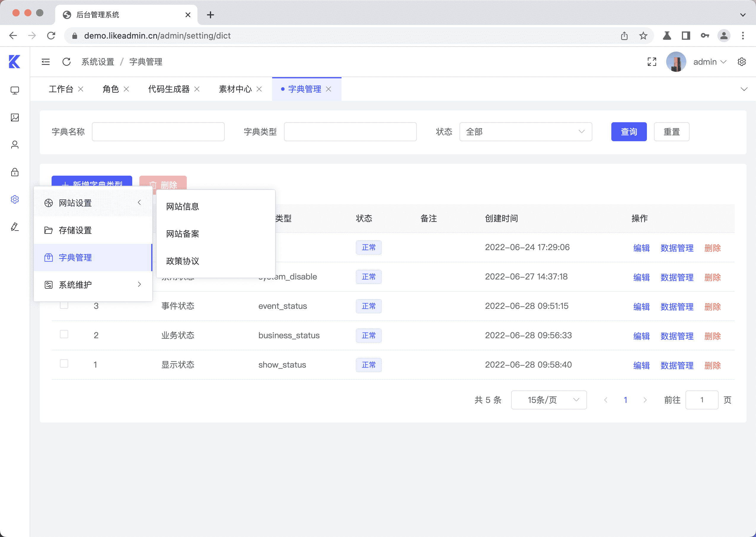Select the material center image icon in sidebar

coord(15,117)
